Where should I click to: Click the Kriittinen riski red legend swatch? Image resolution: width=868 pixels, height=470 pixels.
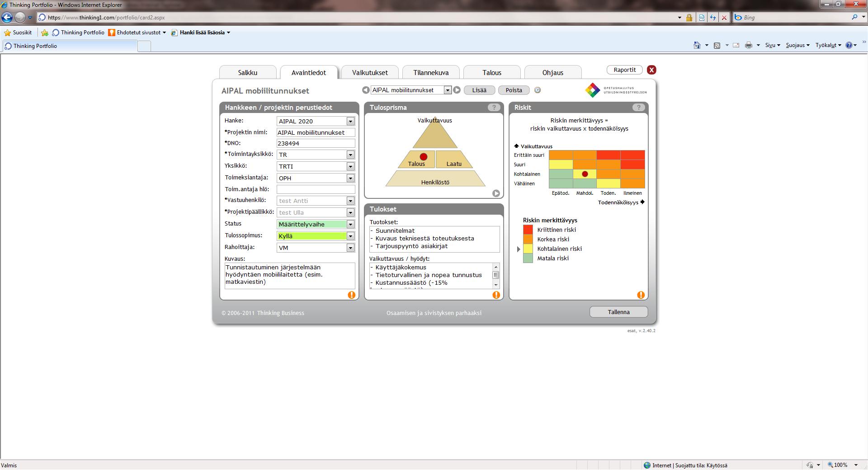point(528,230)
